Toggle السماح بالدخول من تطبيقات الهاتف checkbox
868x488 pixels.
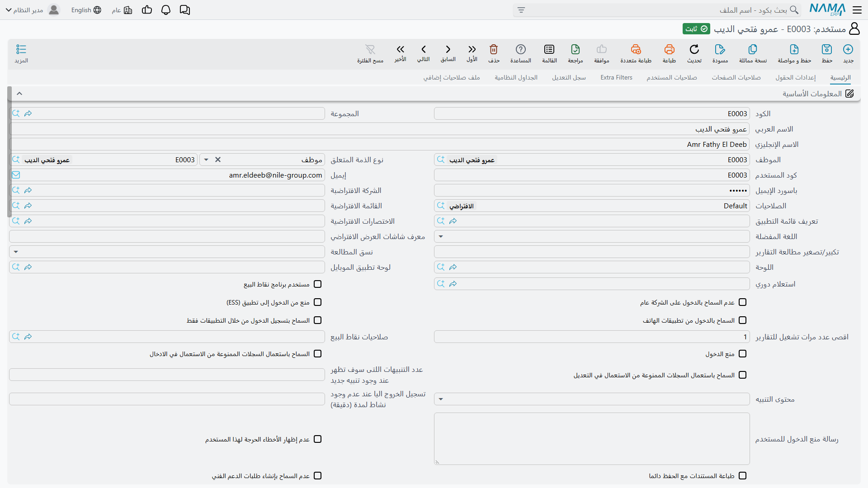tap(743, 320)
